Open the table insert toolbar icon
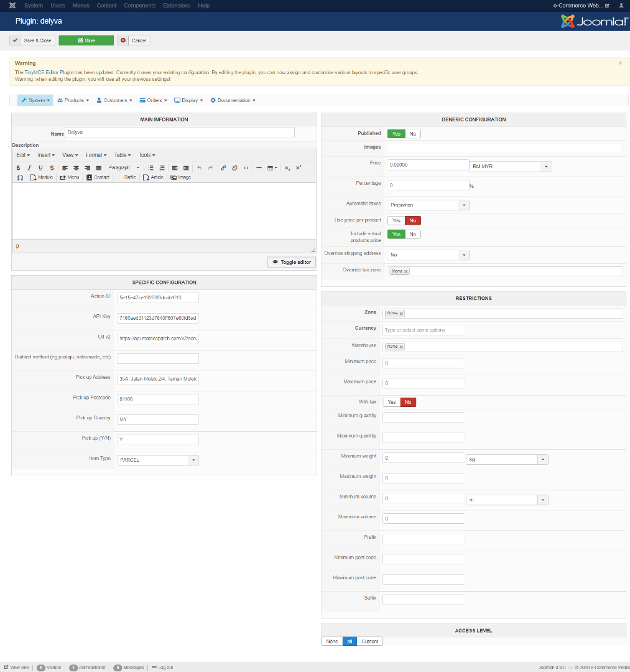The width and height of the screenshot is (630, 672). coord(272,168)
